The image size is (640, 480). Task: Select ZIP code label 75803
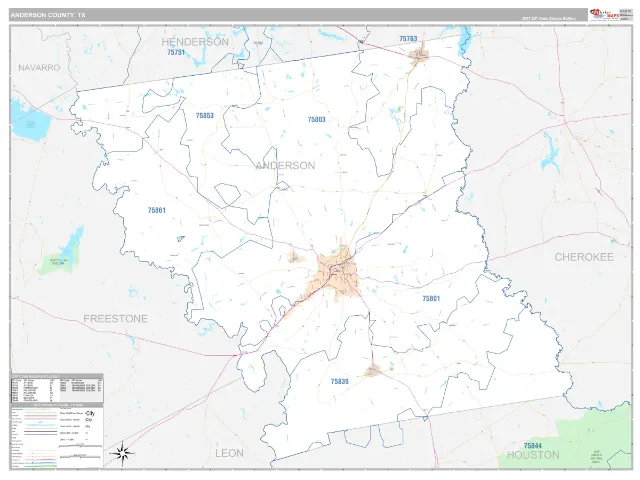click(316, 120)
